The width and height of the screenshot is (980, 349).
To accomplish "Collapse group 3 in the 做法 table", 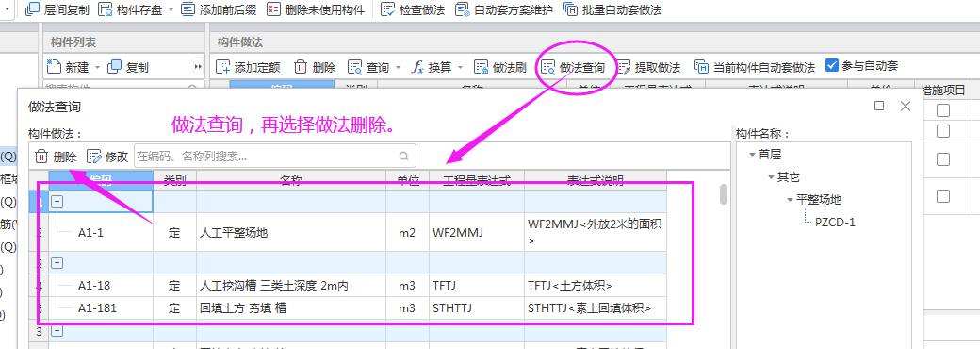I will (x=57, y=330).
